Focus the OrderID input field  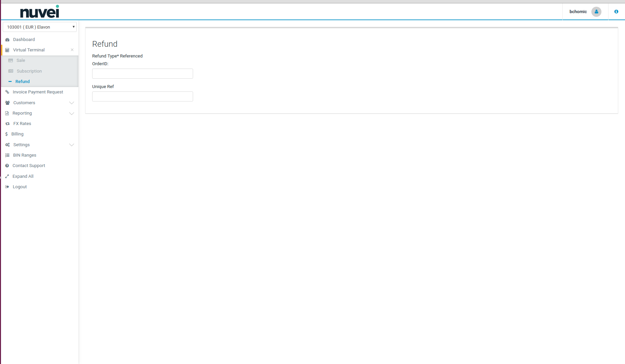pyautogui.click(x=143, y=74)
